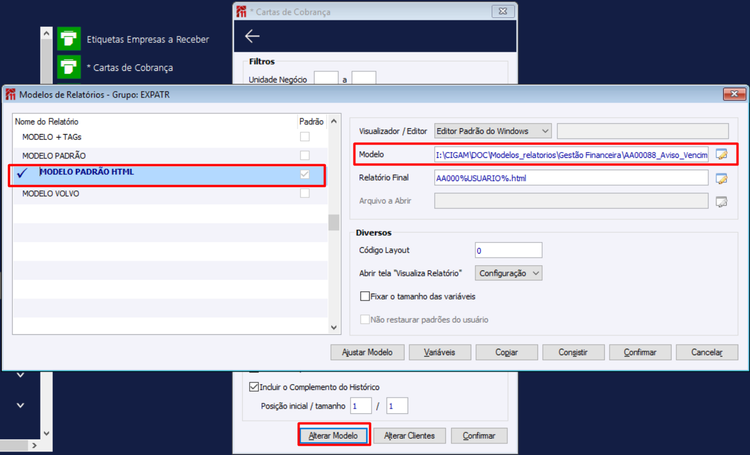Go back using the arrow in Cartas de Cobrança
The height and width of the screenshot is (455, 750).
click(252, 36)
